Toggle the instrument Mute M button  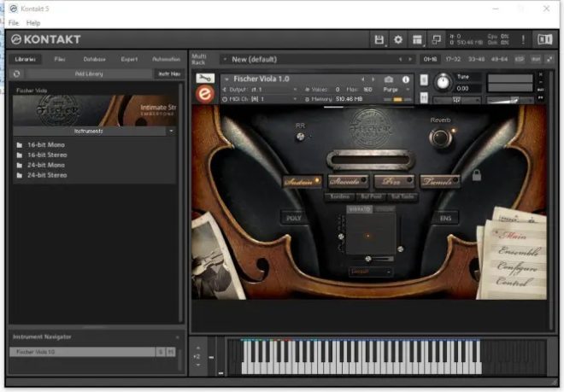pos(424,97)
